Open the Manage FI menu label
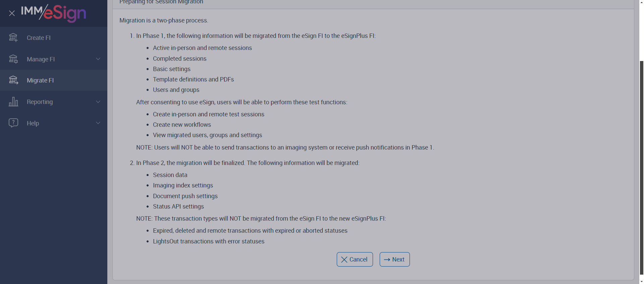644x284 pixels. point(41,59)
